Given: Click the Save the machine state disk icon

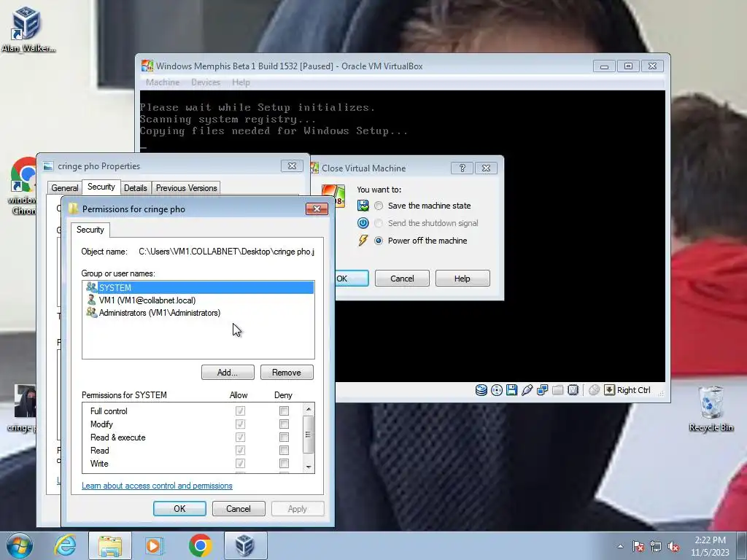Looking at the screenshot, I should coord(363,205).
